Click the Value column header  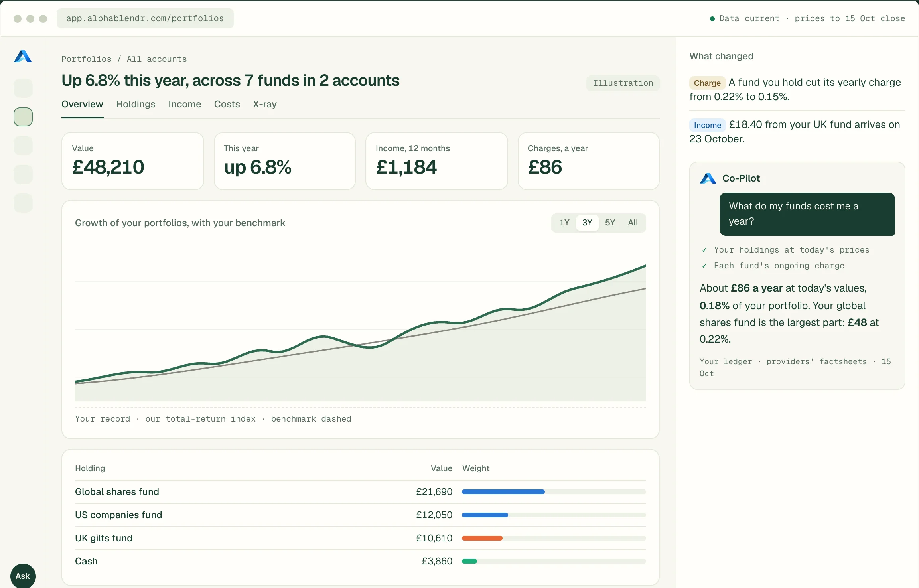point(441,468)
